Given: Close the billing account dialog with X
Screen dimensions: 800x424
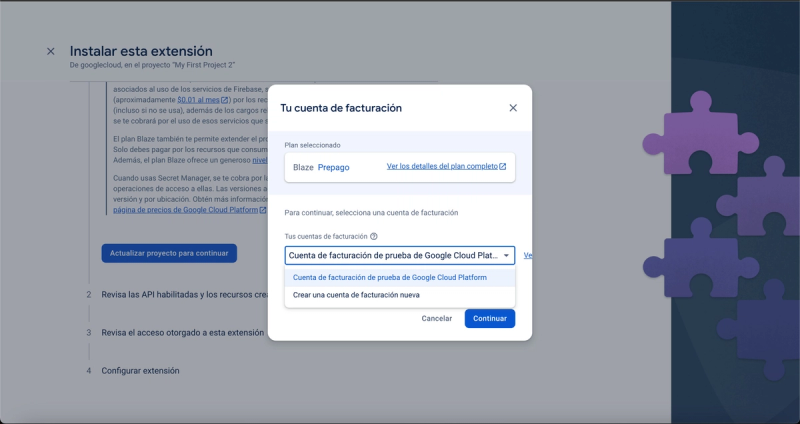Looking at the screenshot, I should pos(513,108).
